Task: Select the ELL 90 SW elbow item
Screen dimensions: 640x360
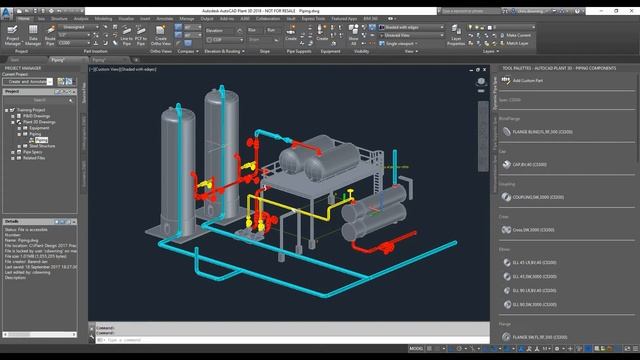Action: click(530, 304)
